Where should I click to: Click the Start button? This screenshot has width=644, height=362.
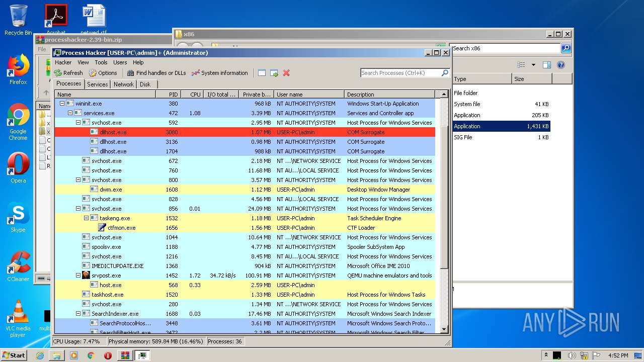click(x=14, y=355)
